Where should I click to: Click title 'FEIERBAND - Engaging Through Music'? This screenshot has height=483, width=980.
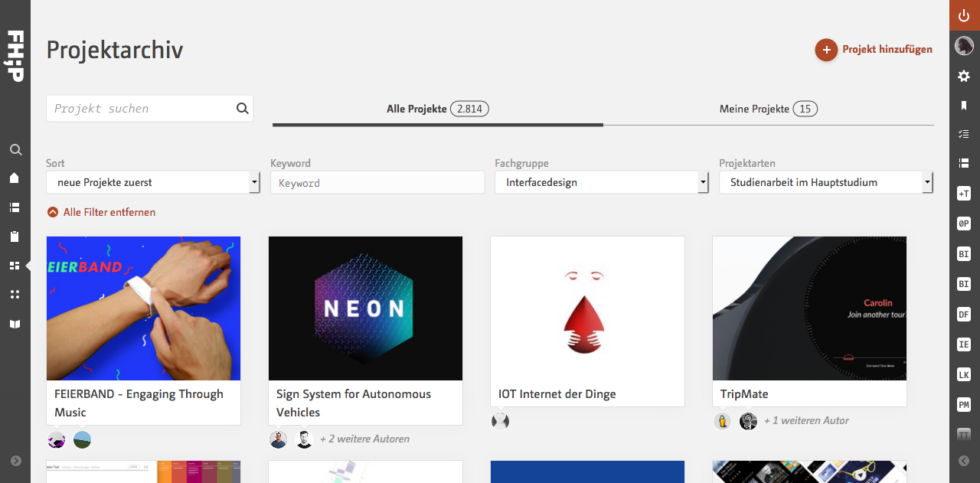[139, 403]
